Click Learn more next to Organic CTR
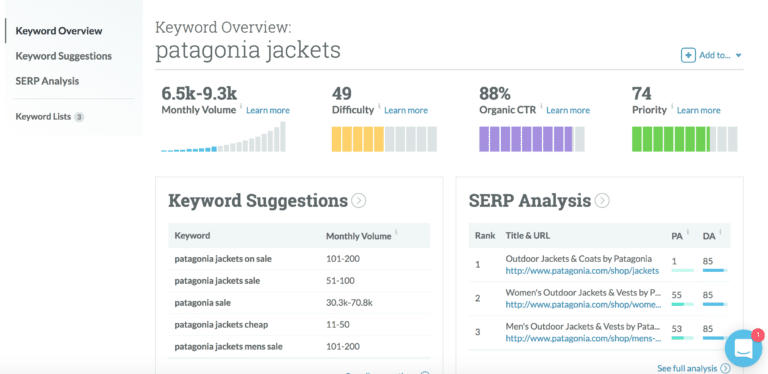The image size is (768, 374). click(568, 110)
